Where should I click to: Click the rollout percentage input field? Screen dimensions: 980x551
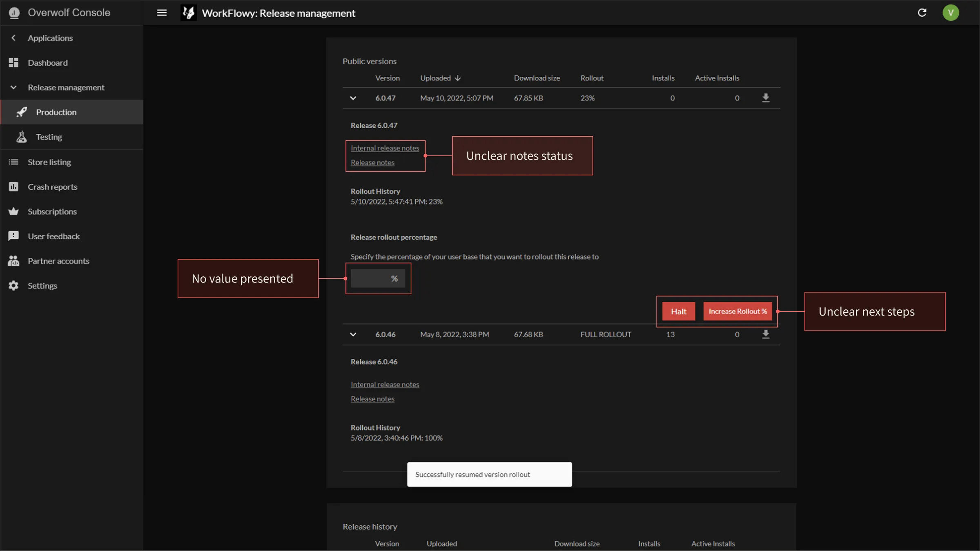pyautogui.click(x=378, y=278)
